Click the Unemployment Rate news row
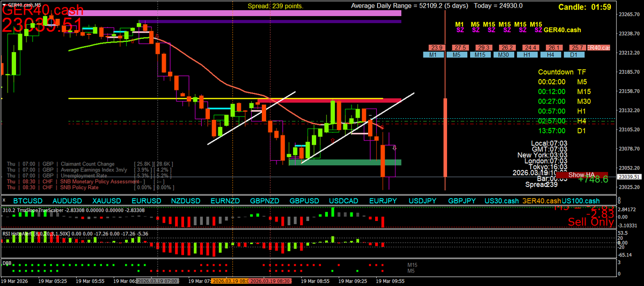Image resolution: width=644 pixels, height=286 pixels. pyautogui.click(x=89, y=175)
